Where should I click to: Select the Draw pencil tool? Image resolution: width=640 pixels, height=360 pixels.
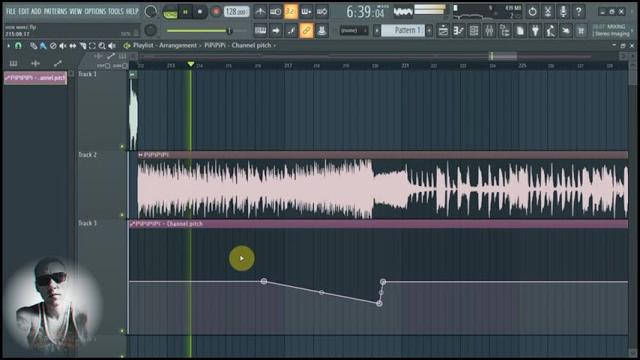33,46
